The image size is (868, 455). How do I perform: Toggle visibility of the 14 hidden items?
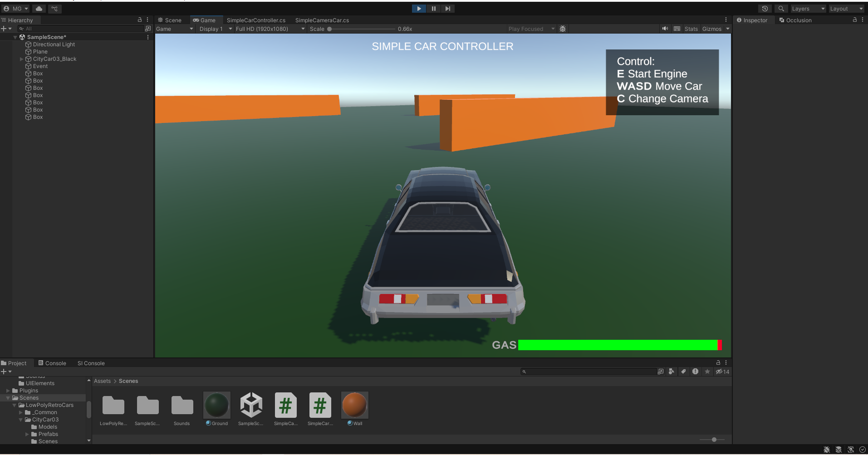(x=722, y=372)
